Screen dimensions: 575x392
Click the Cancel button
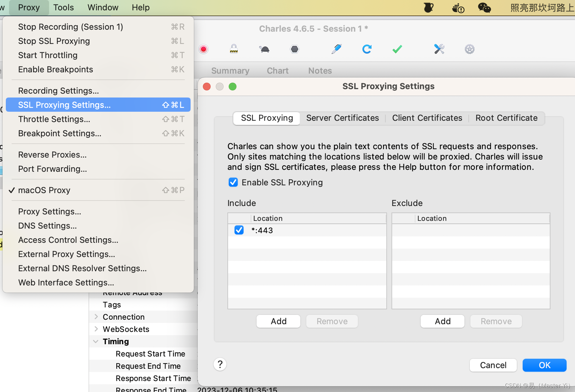click(x=493, y=365)
